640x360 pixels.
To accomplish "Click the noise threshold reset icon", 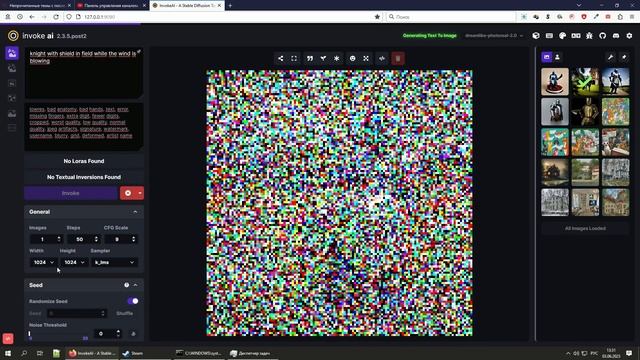I will click(133, 334).
